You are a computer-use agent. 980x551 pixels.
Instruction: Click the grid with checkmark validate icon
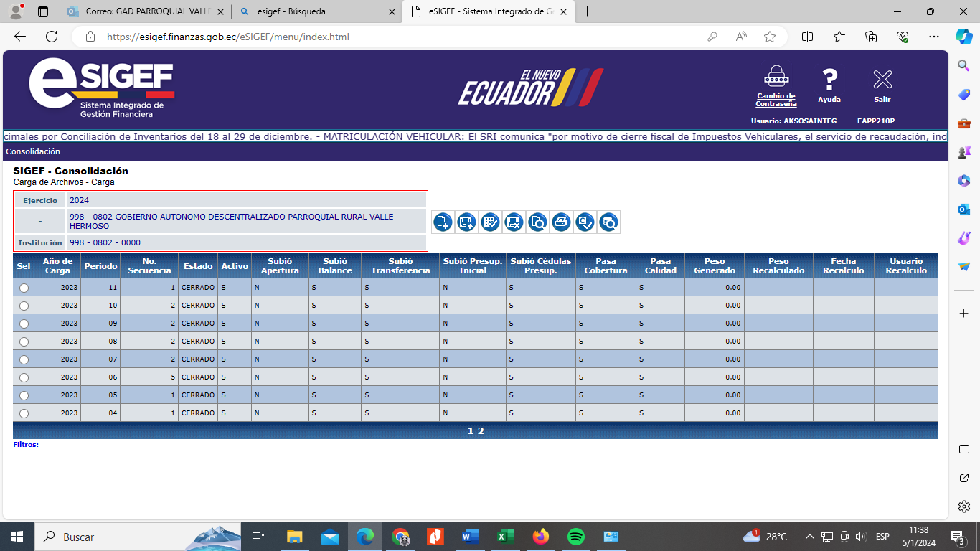pyautogui.click(x=490, y=222)
